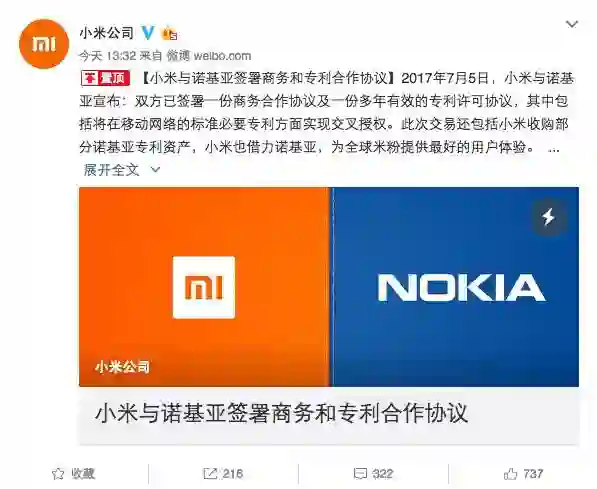Image resolution: width=597 pixels, height=489 pixels.
Task: Click the membership level badge icon
Action: pyautogui.click(x=169, y=34)
